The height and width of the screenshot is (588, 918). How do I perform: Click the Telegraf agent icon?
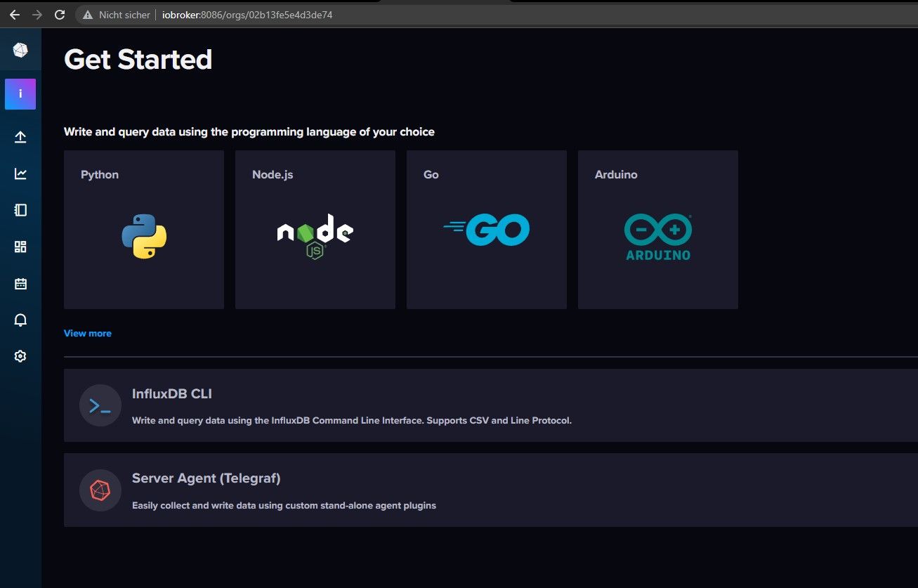coord(100,490)
